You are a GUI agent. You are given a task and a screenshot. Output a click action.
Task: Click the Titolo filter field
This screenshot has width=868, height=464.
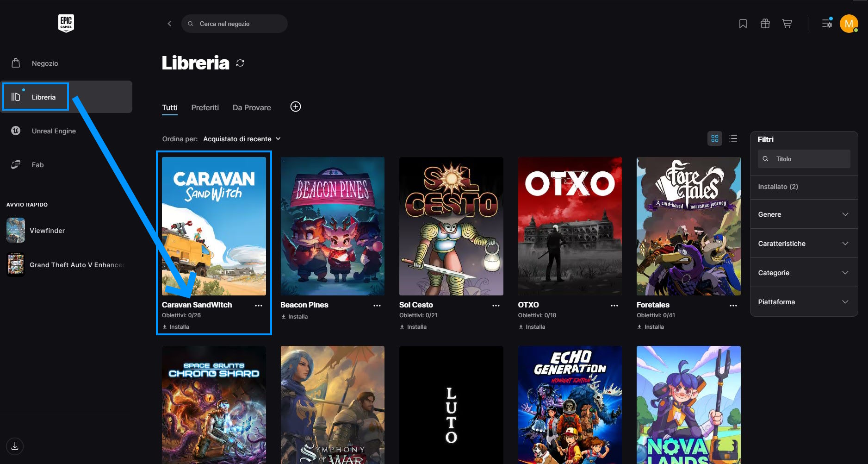click(x=804, y=159)
